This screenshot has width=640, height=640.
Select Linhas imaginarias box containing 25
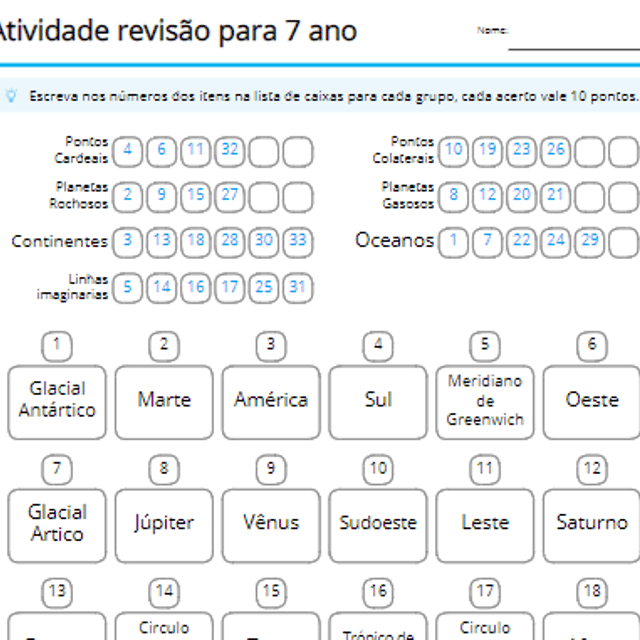point(264,288)
